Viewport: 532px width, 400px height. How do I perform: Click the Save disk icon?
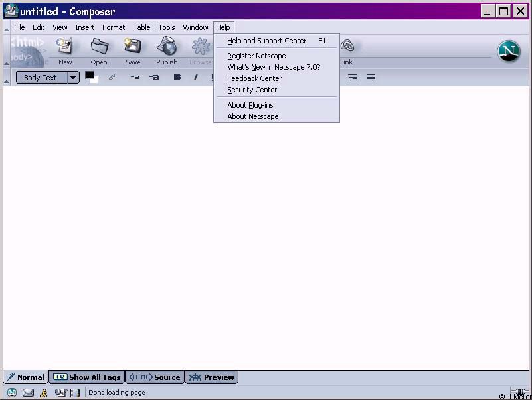133,47
